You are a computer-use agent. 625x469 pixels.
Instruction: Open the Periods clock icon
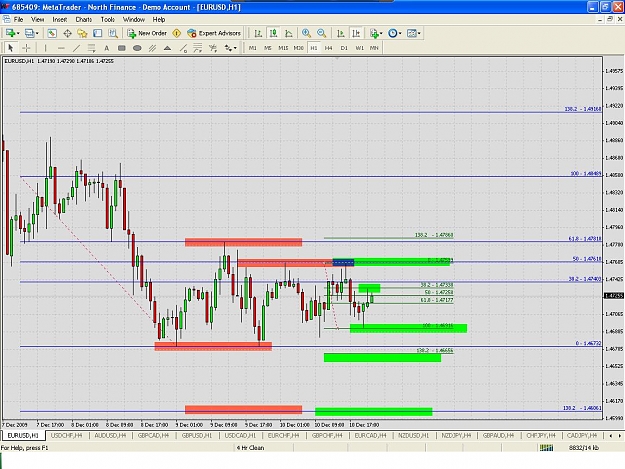tap(393, 33)
